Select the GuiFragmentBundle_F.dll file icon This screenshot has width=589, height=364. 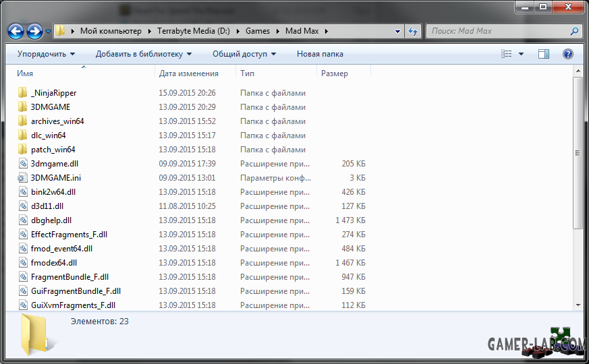pyautogui.click(x=23, y=291)
